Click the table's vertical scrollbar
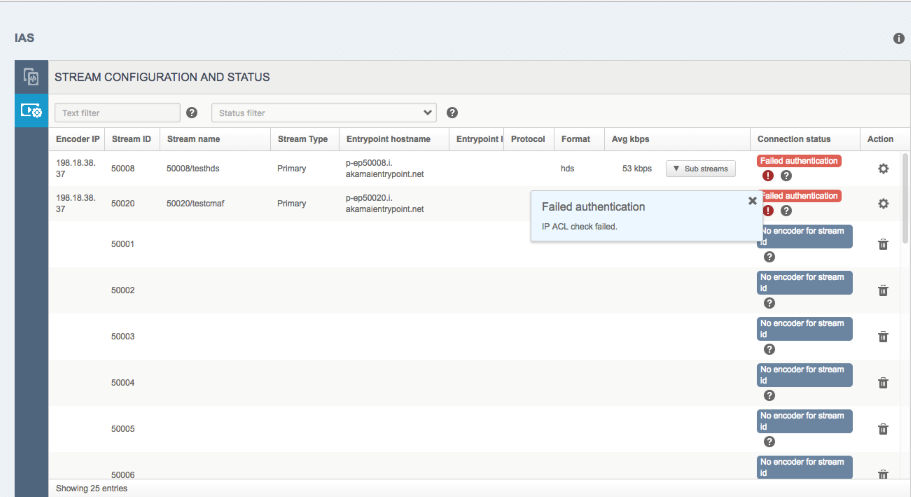The image size is (911, 497). pos(905,200)
